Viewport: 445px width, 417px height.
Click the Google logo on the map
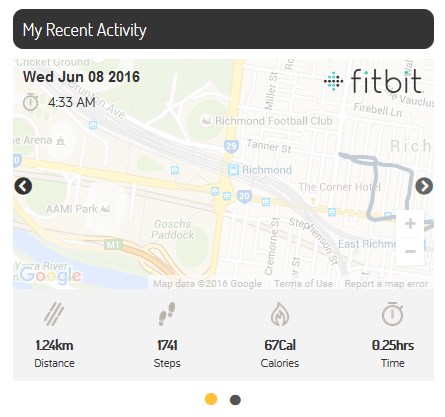click(x=50, y=276)
